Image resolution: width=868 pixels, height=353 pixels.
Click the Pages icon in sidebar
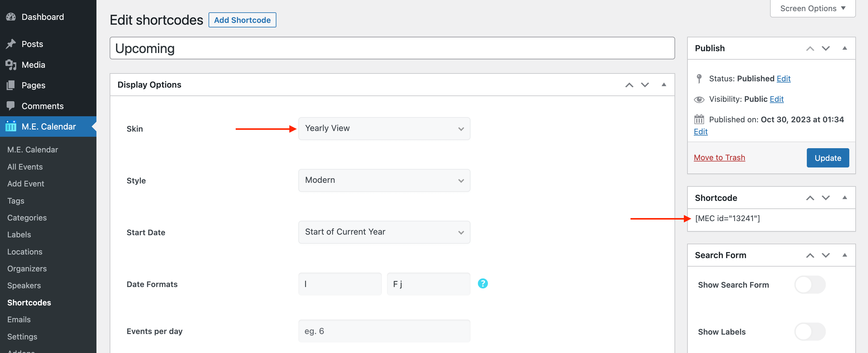point(11,85)
